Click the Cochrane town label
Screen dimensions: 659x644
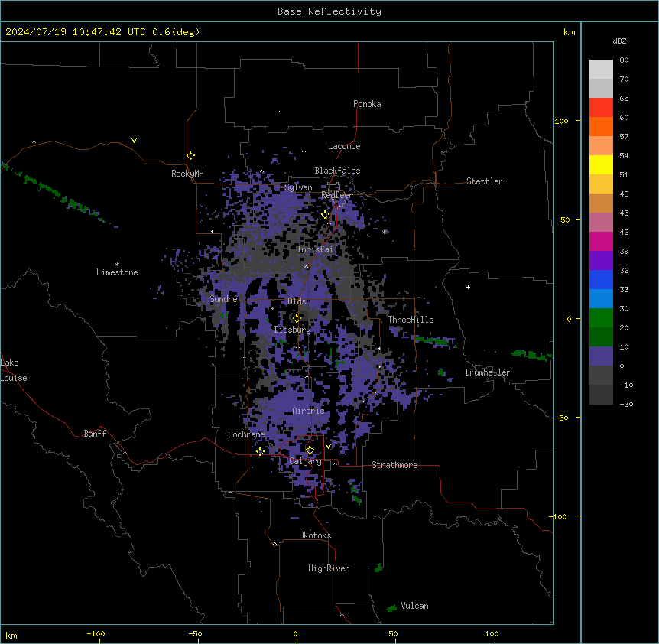click(246, 434)
